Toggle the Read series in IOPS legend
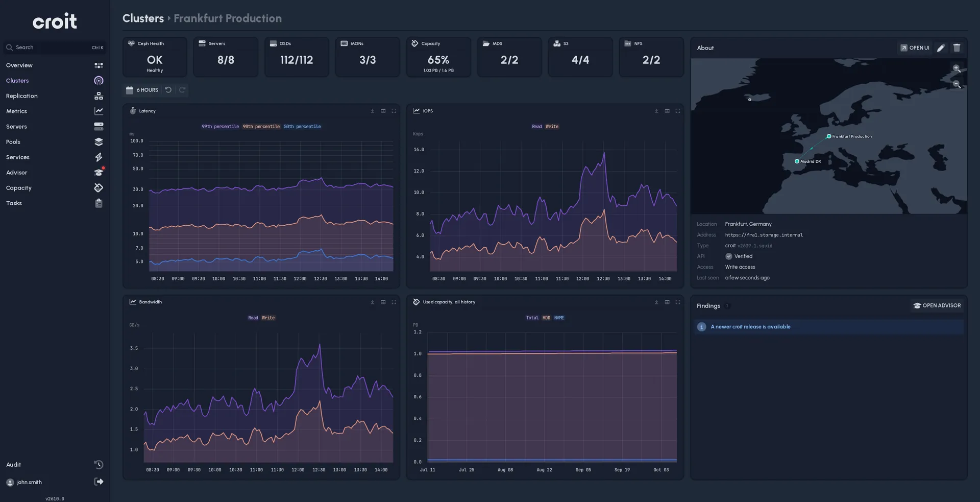The height and width of the screenshot is (502, 980). pyautogui.click(x=537, y=127)
